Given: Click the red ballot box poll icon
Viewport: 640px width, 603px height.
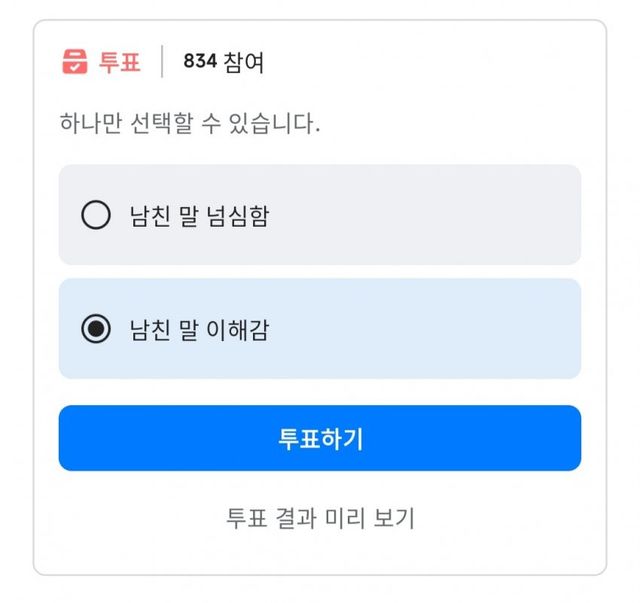Looking at the screenshot, I should click(x=75, y=62).
